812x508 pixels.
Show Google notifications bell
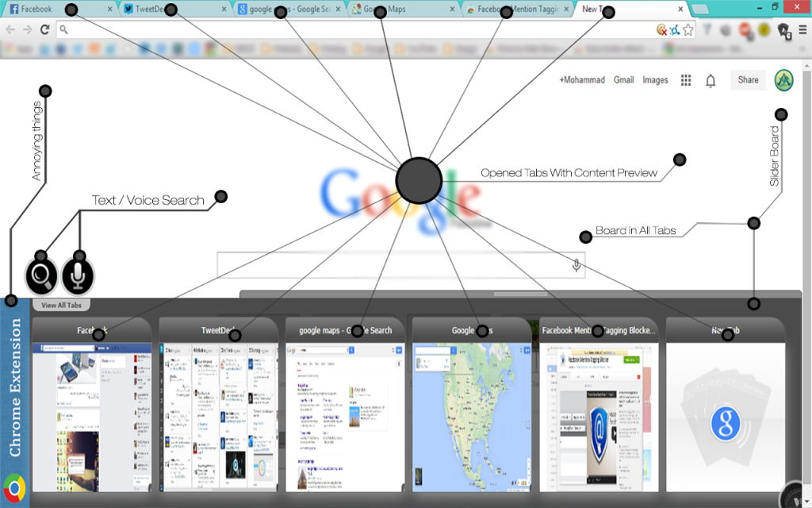click(710, 80)
